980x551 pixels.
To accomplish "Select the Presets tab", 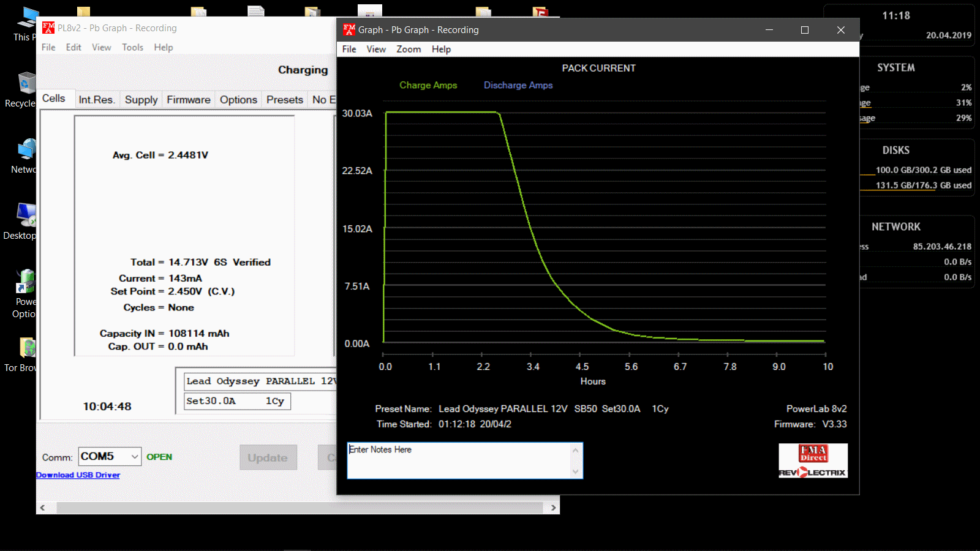I will [x=284, y=100].
